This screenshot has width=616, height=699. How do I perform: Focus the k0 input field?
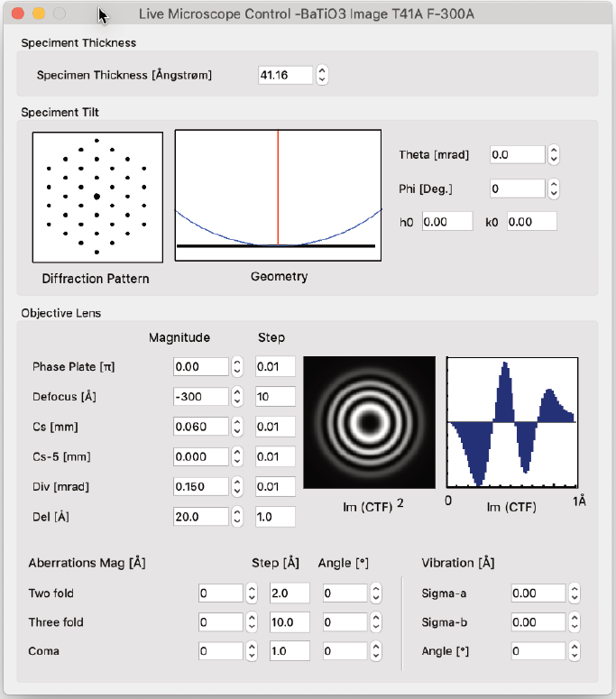pos(531,222)
